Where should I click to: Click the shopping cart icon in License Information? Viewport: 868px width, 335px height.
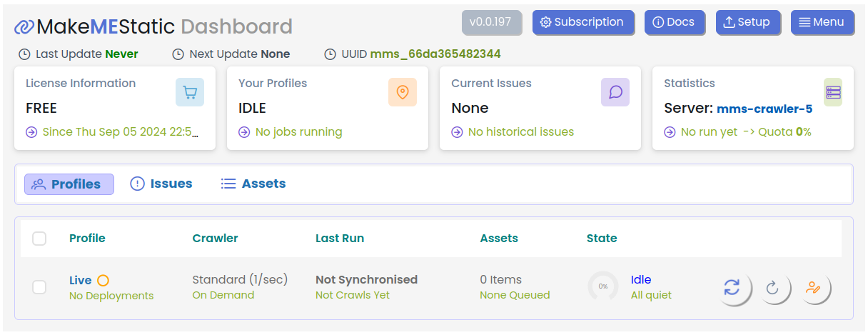click(x=190, y=92)
